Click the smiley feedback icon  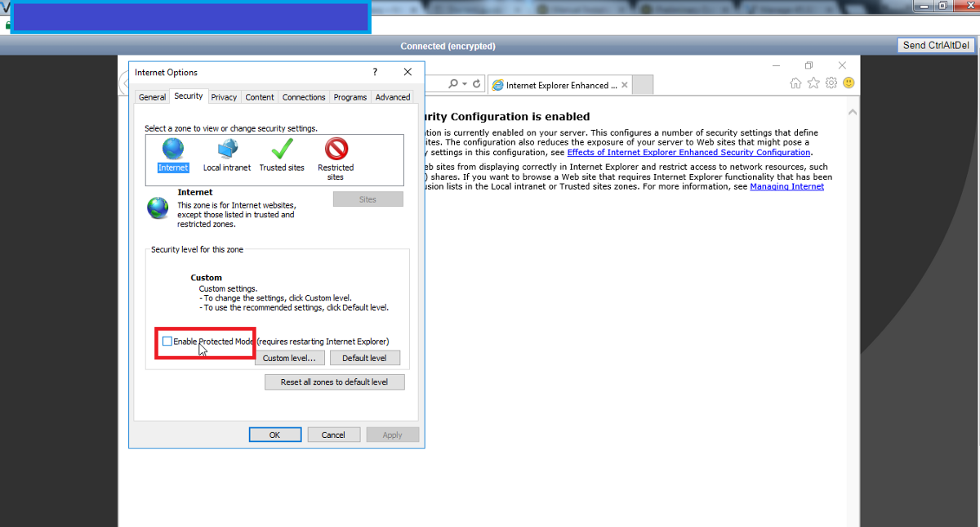(x=849, y=83)
